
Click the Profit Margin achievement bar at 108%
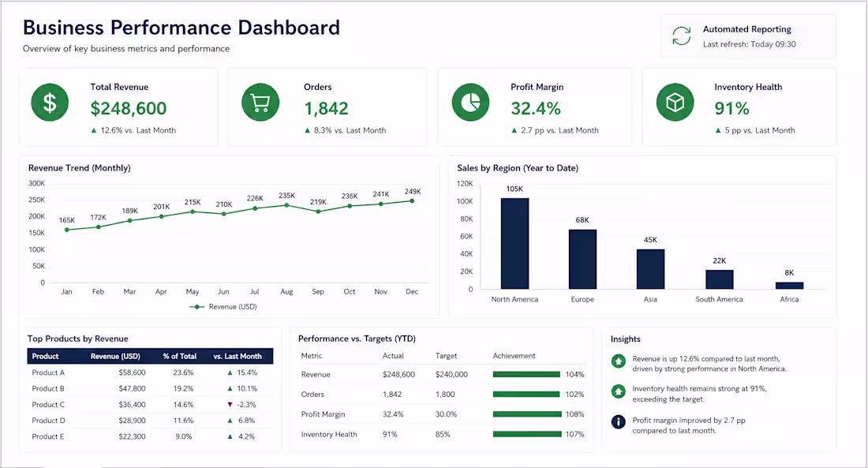pyautogui.click(x=527, y=414)
